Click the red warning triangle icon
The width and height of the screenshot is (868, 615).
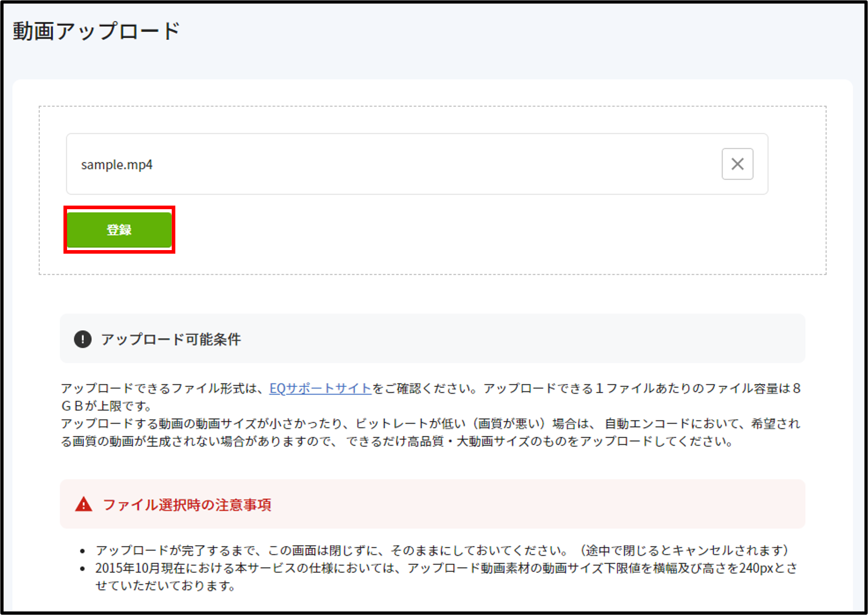(x=84, y=504)
